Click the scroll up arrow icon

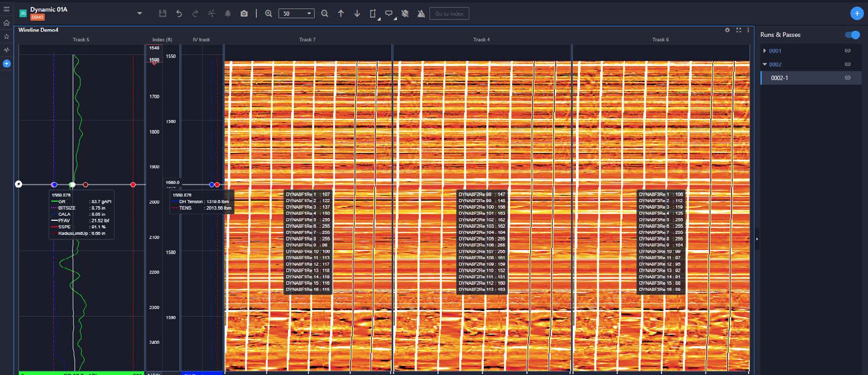(x=341, y=14)
